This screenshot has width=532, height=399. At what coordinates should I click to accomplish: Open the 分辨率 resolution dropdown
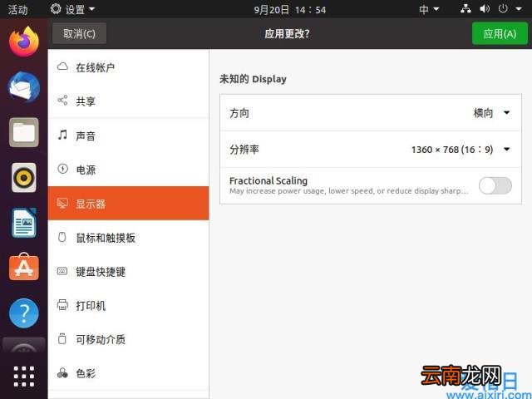click(371, 150)
